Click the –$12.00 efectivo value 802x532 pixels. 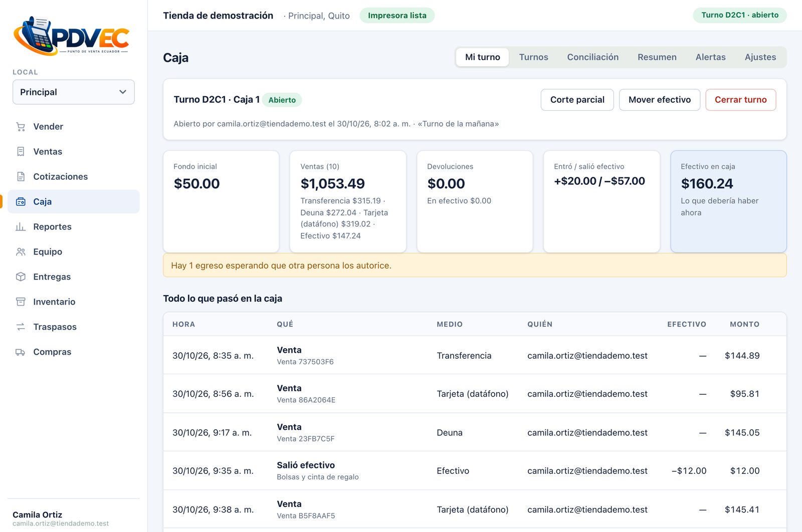pyautogui.click(x=689, y=471)
